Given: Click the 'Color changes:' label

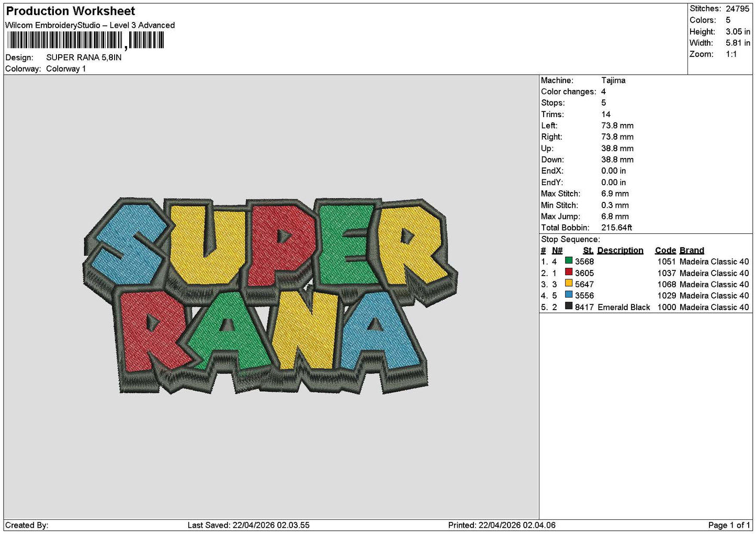Looking at the screenshot, I should click(569, 92).
